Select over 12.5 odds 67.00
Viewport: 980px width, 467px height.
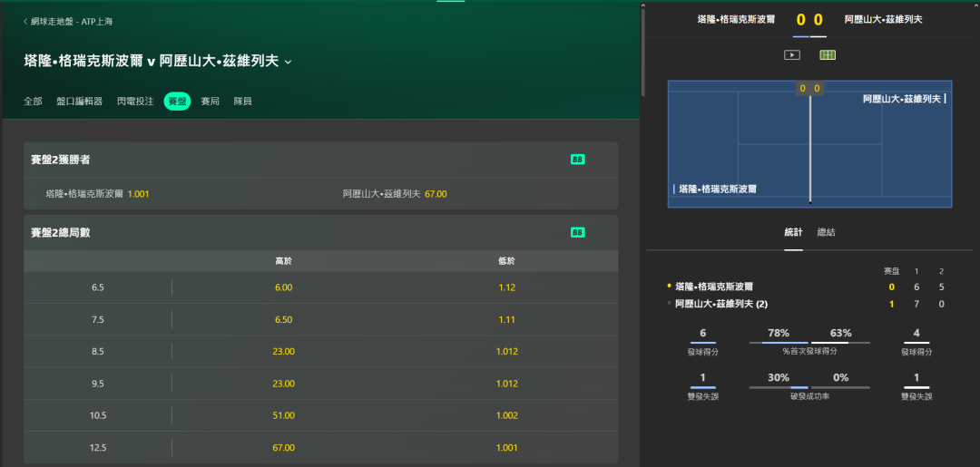click(284, 448)
